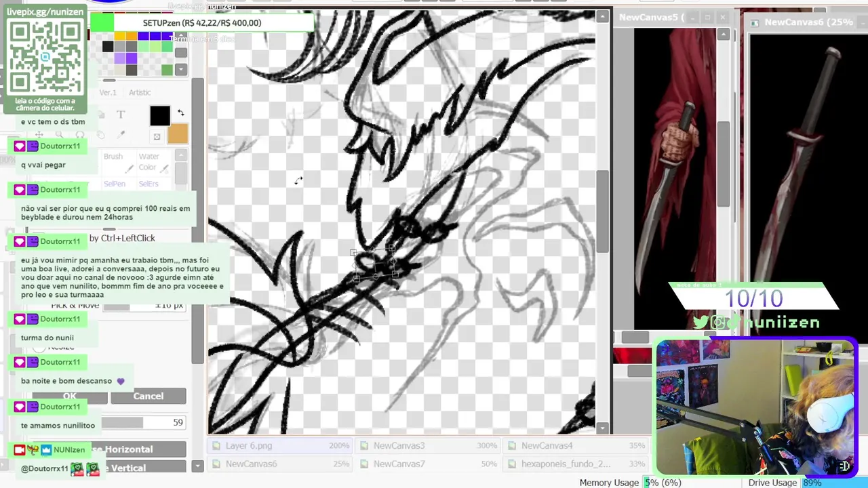Maximize the NewCanvas5 window

click(x=707, y=17)
